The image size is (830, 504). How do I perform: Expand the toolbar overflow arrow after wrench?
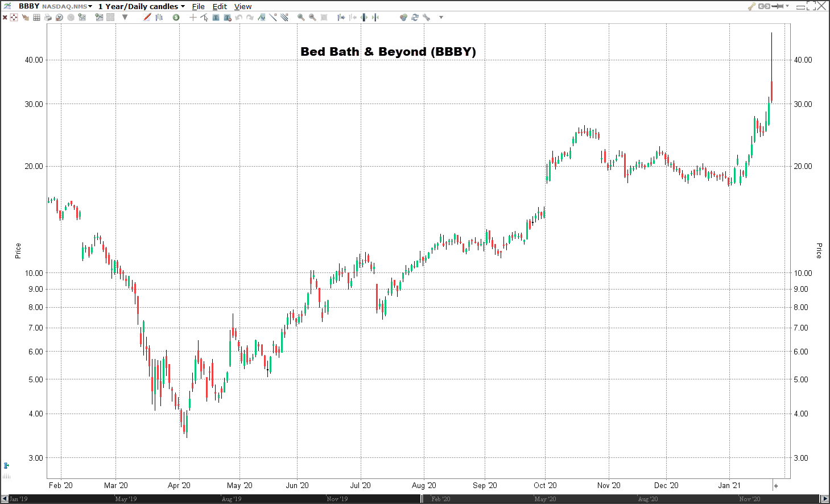point(441,17)
